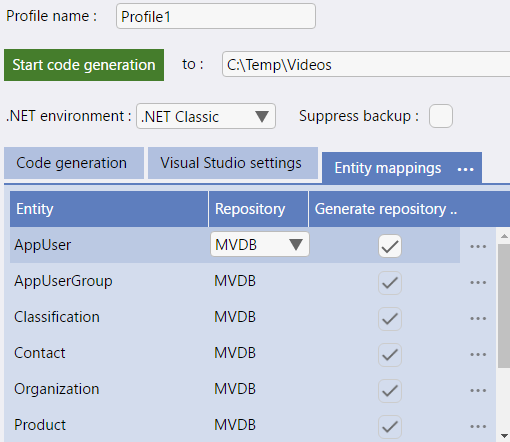Select the Contact entity row
The height and width of the screenshot is (442, 510).
pyautogui.click(x=235, y=353)
